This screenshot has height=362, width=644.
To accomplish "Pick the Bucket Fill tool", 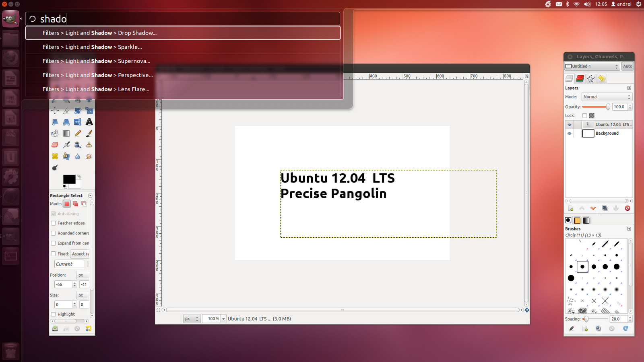I will (55, 133).
